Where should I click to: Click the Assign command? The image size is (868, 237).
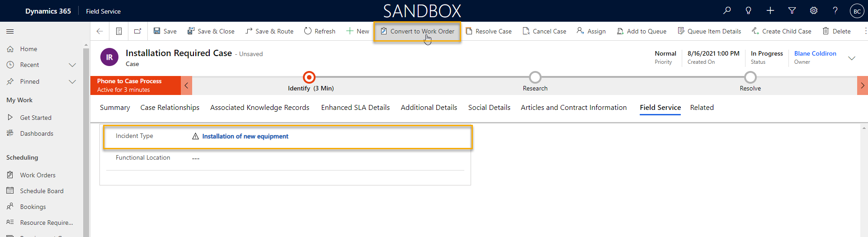tap(591, 31)
